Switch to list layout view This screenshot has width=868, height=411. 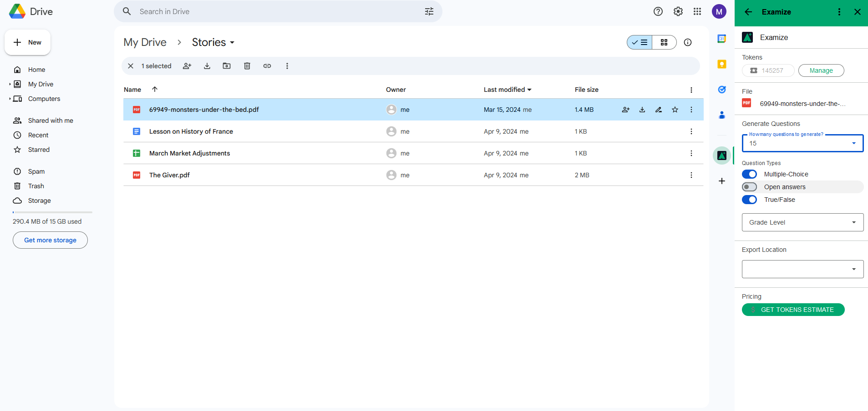click(x=640, y=42)
